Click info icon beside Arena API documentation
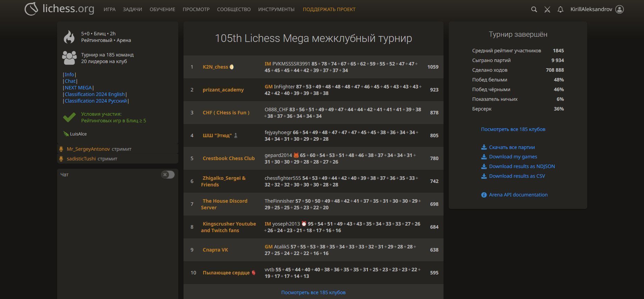Image resolution: width=644 pixels, height=299 pixels. click(x=484, y=195)
